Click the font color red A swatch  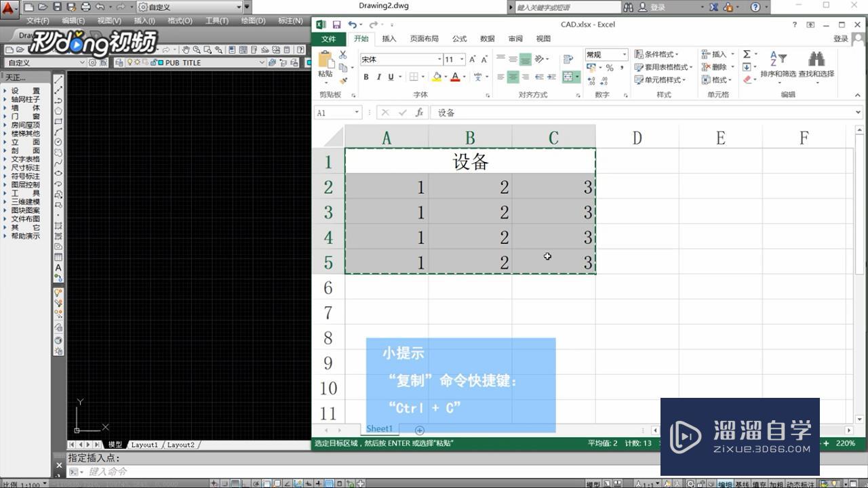click(455, 77)
